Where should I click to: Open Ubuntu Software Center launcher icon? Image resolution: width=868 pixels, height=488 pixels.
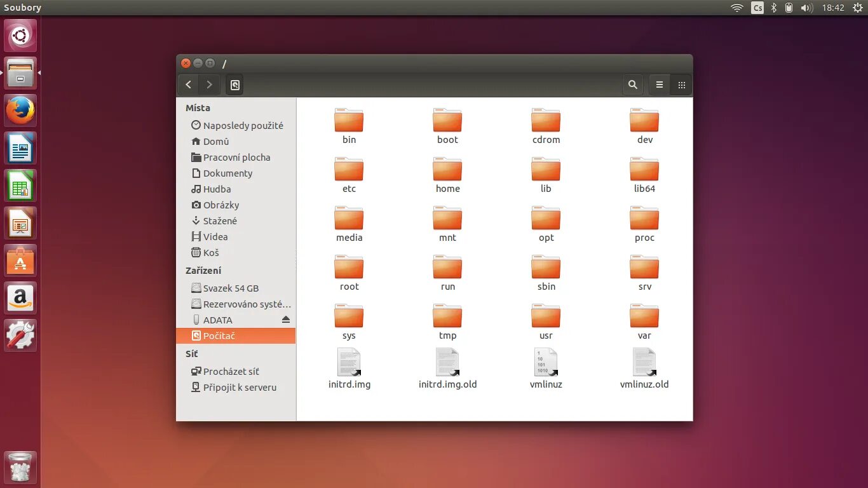point(20,261)
